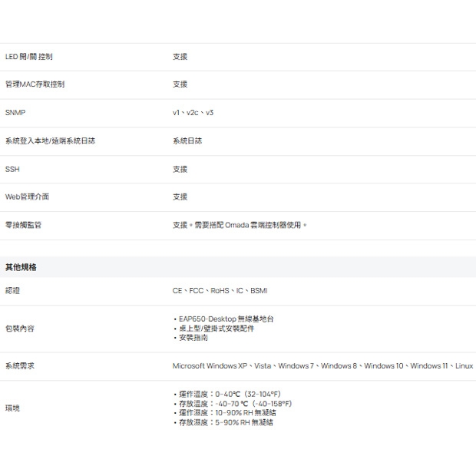This screenshot has width=476, height=476.
Task: Select the '管理MAC存取控制' label
Action: coord(35,84)
